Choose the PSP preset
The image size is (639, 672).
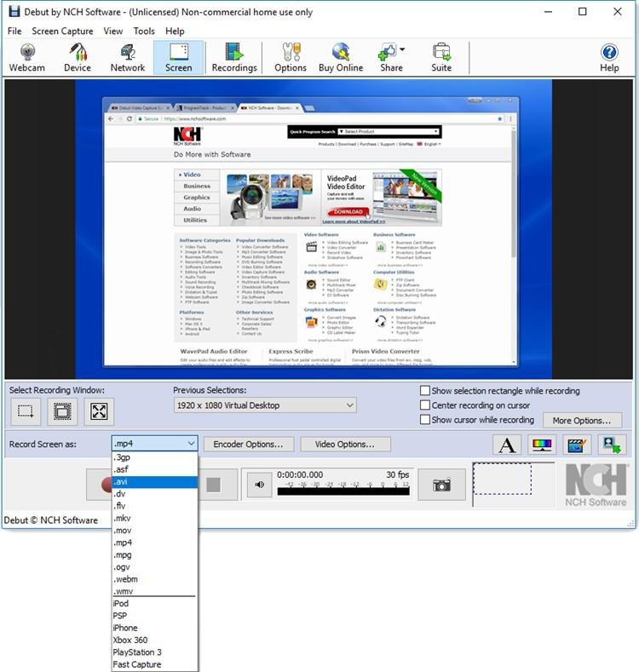pyautogui.click(x=154, y=616)
